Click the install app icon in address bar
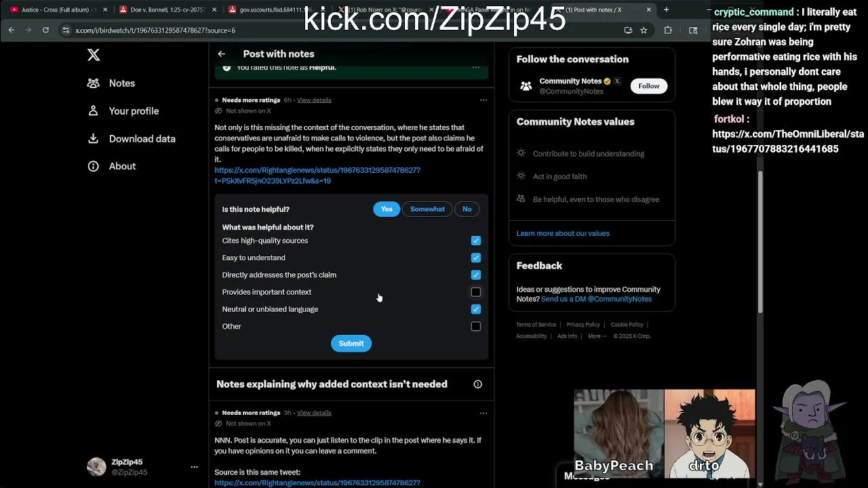This screenshot has width=868, height=488. [x=628, y=30]
